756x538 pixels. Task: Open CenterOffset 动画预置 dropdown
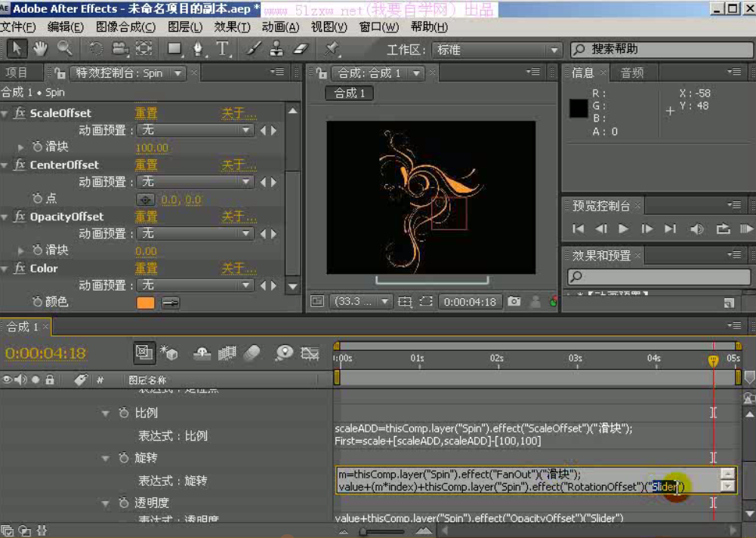tap(196, 182)
